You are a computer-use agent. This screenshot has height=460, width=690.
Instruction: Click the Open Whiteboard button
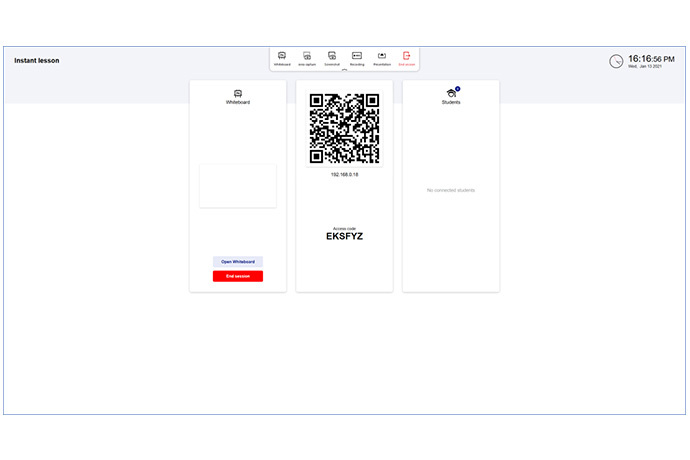click(238, 261)
